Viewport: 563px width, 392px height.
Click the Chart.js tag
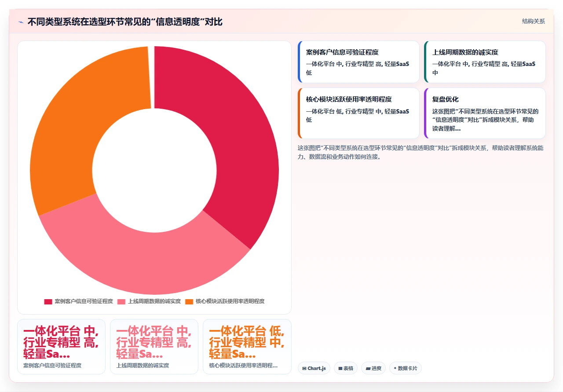tap(314, 368)
